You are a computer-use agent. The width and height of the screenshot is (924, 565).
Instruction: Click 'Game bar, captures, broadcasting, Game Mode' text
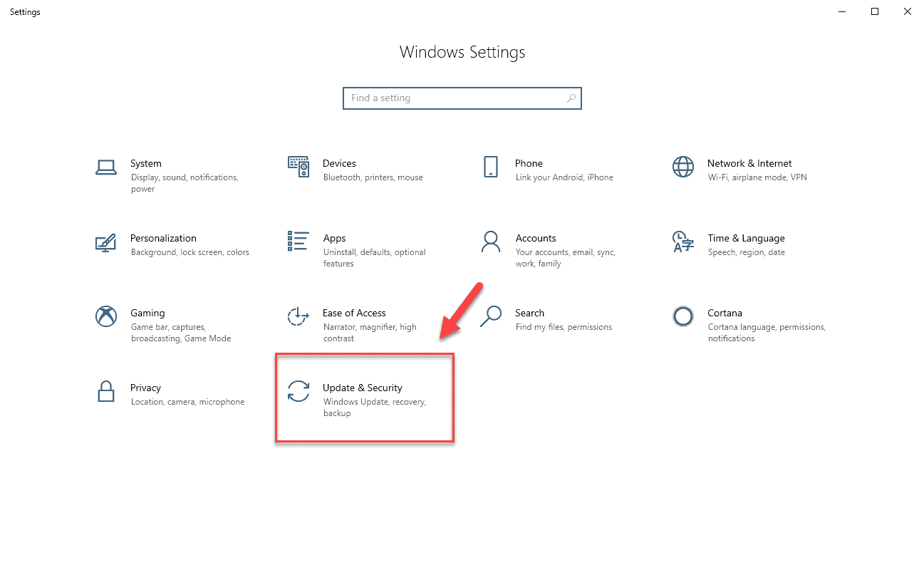[x=181, y=333]
